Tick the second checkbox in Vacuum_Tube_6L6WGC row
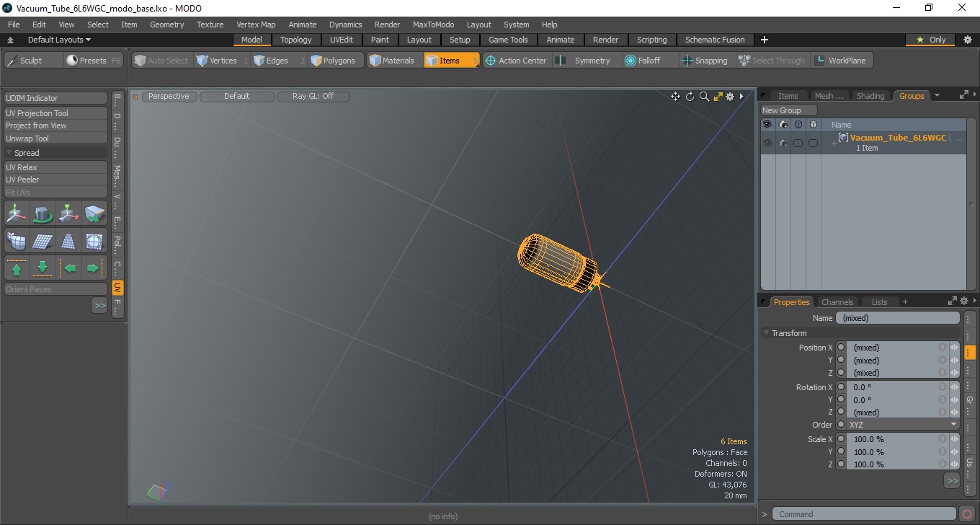The height and width of the screenshot is (525, 980). point(813,143)
